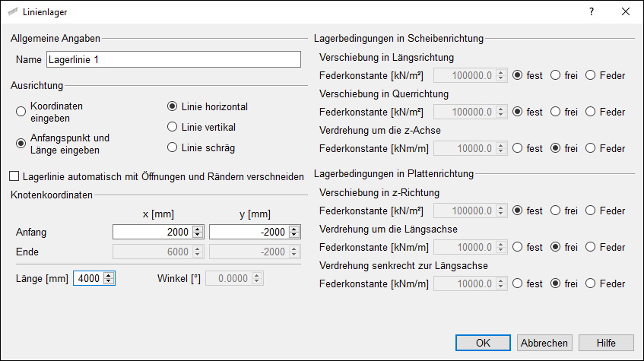The height and width of the screenshot is (361, 644).
Task: Set z-Achse rotation to 'fest'
Action: click(519, 148)
